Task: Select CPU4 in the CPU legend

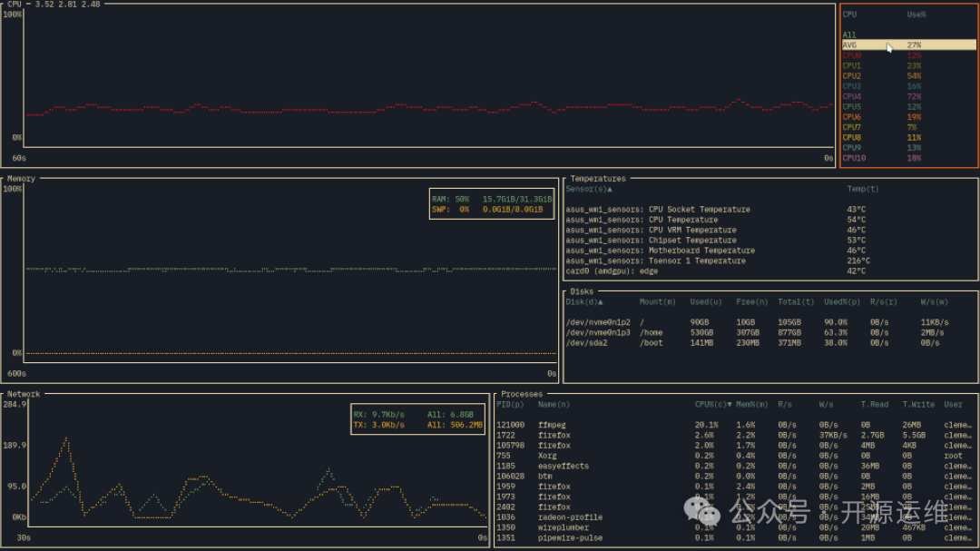Action: click(852, 96)
